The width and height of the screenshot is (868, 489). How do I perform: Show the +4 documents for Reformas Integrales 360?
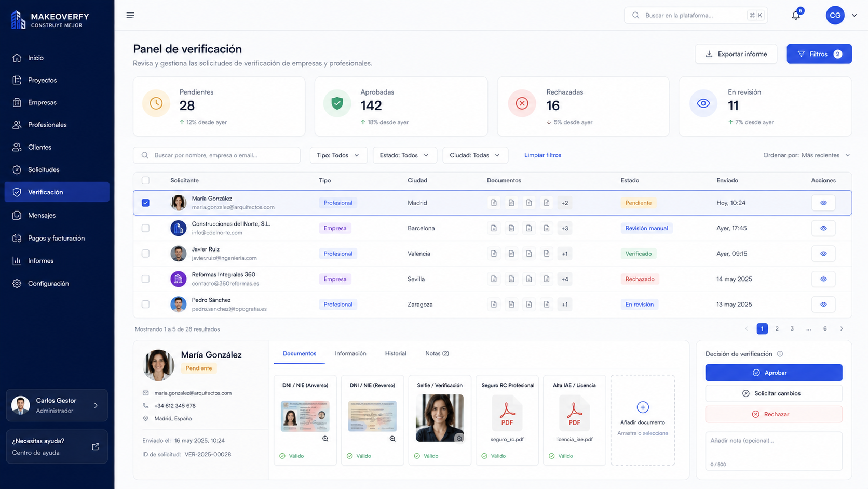565,279
